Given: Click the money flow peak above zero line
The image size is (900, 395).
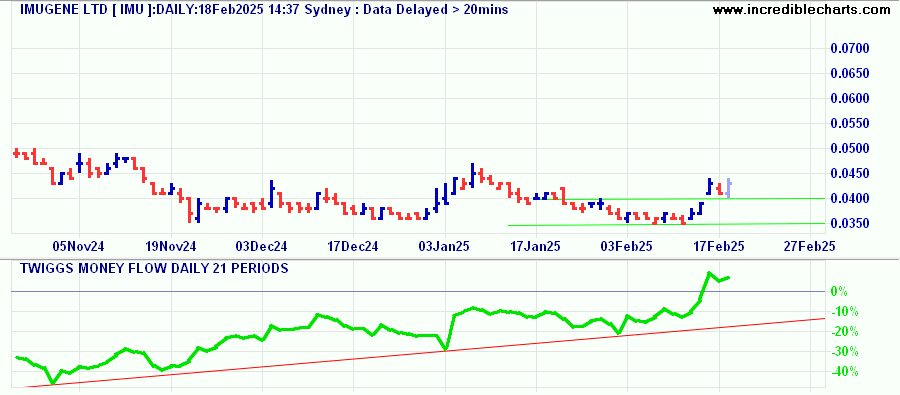Looking at the screenshot, I should pos(710,273).
